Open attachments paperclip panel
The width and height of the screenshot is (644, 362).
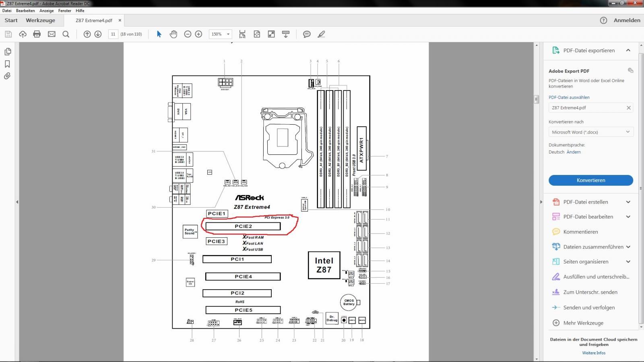point(7,76)
